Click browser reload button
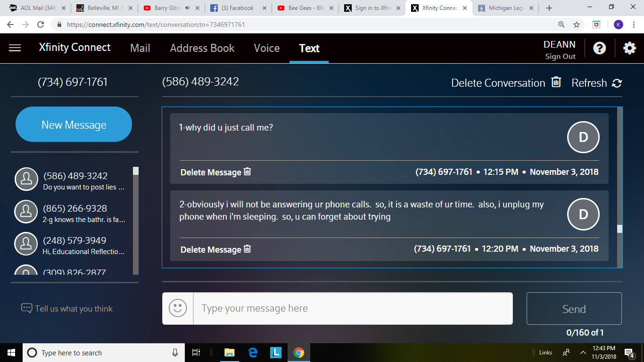Viewport: 644px width, 362px height. point(41,25)
